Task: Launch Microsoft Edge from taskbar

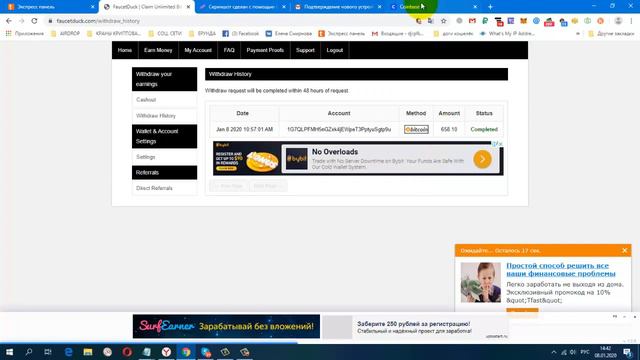Action: tap(68, 352)
